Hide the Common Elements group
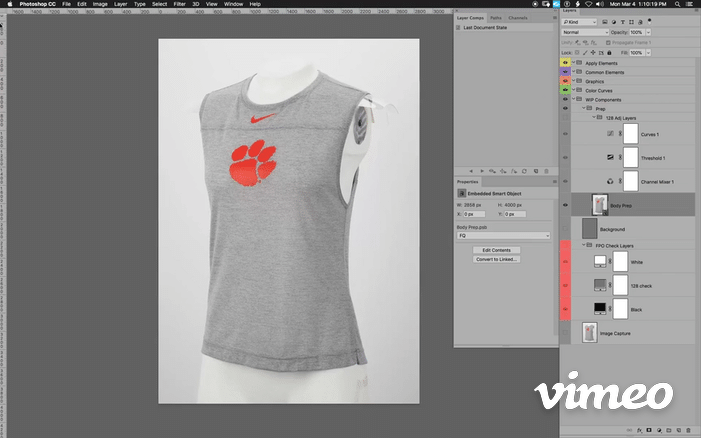The width and height of the screenshot is (701, 438). coord(565,72)
